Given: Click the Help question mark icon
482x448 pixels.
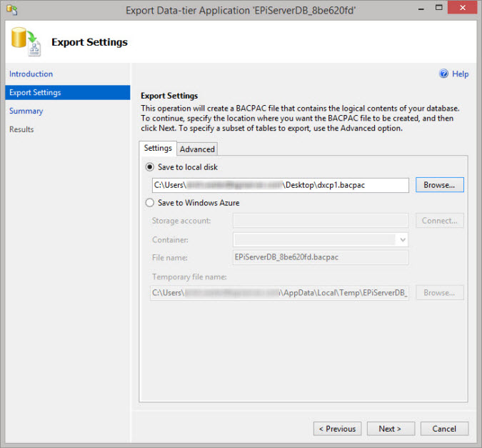Looking at the screenshot, I should pos(443,74).
